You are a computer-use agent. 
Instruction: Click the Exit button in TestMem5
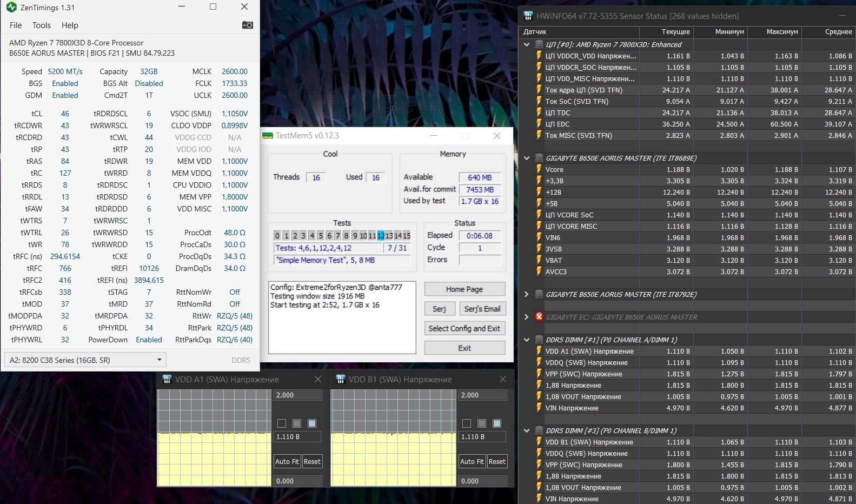[x=465, y=348]
